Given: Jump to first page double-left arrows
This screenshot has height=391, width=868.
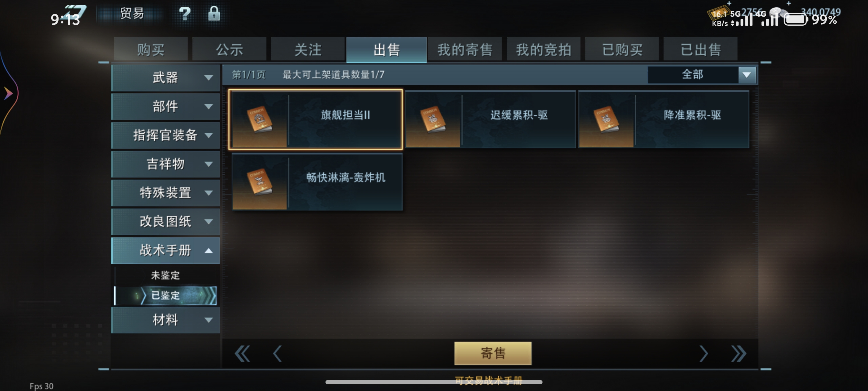Looking at the screenshot, I should [242, 353].
